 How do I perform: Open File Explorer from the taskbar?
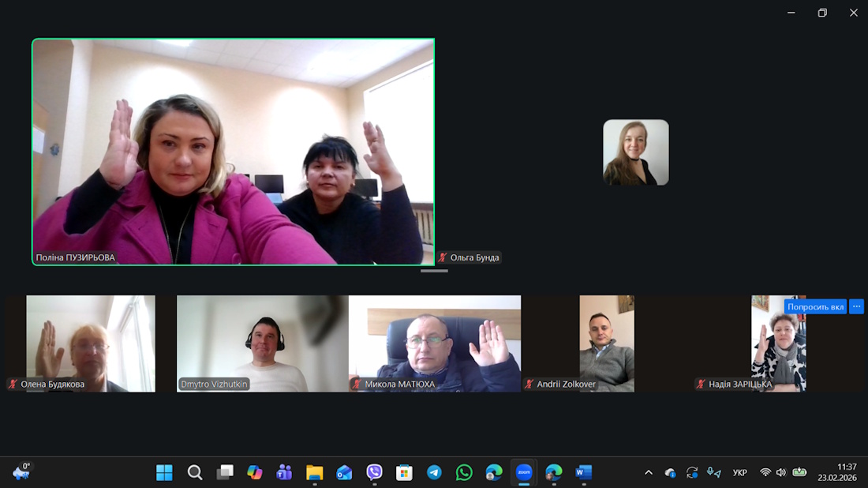(x=314, y=472)
